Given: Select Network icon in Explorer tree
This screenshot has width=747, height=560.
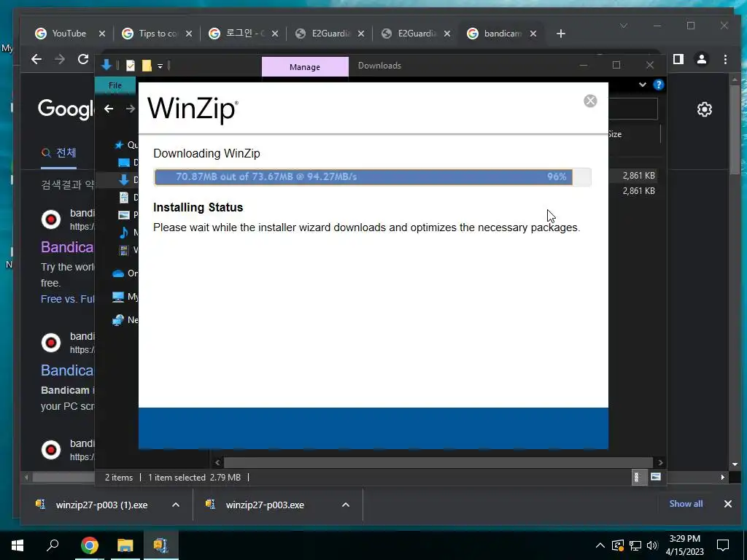Looking at the screenshot, I should coord(118,320).
